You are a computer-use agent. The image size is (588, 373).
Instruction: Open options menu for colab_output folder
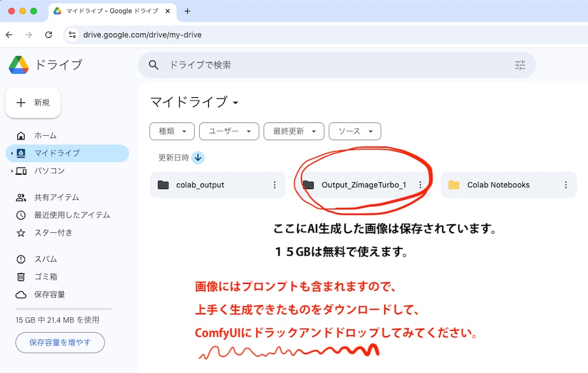tap(275, 184)
